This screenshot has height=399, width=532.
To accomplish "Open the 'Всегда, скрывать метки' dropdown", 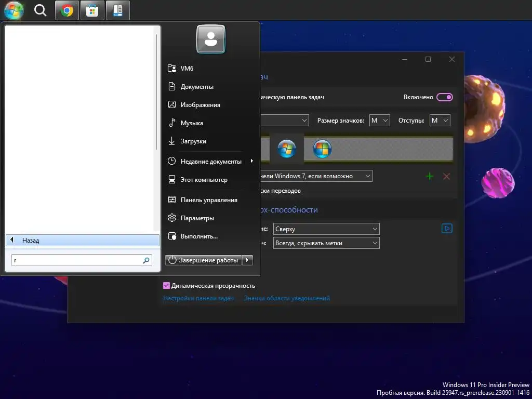I will 326,243.
